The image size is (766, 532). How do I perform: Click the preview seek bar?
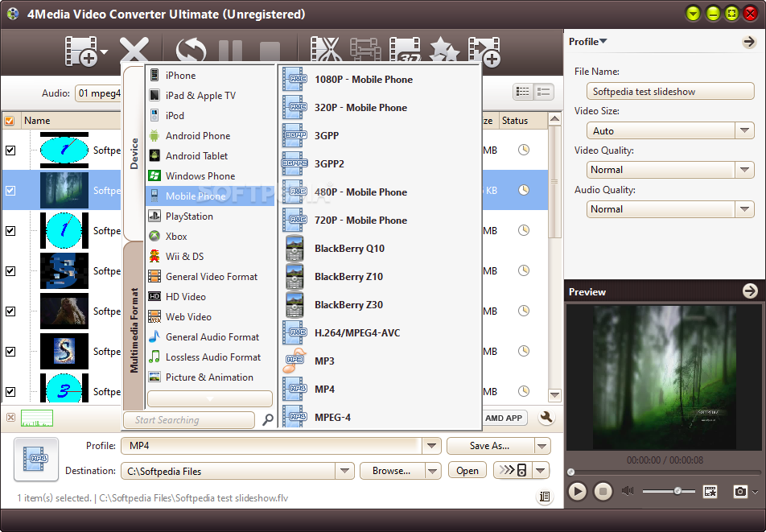click(665, 472)
